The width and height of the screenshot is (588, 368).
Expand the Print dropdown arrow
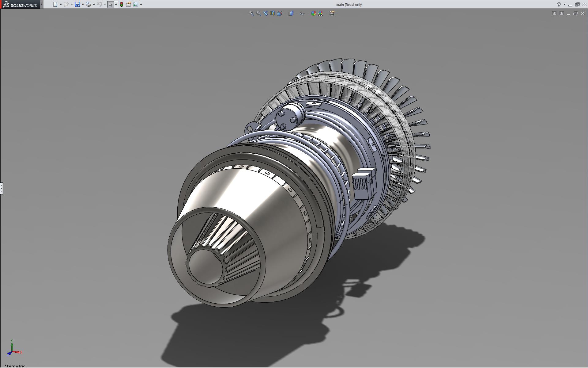(94, 5)
